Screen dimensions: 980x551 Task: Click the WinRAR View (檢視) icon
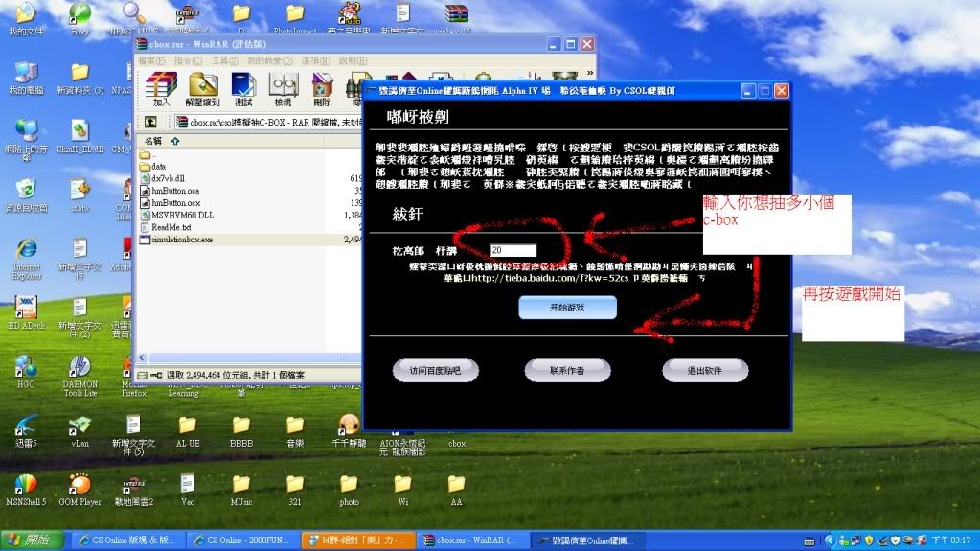click(x=283, y=88)
